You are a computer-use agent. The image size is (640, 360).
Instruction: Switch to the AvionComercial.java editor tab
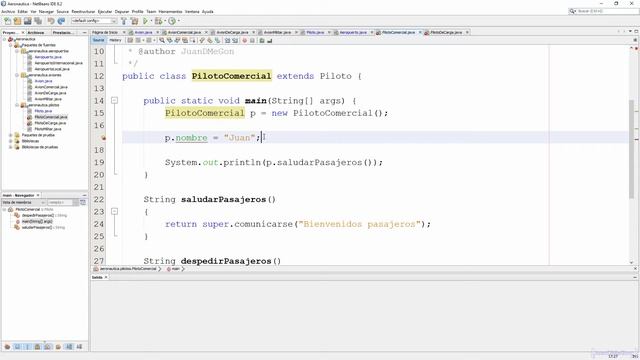point(184,32)
